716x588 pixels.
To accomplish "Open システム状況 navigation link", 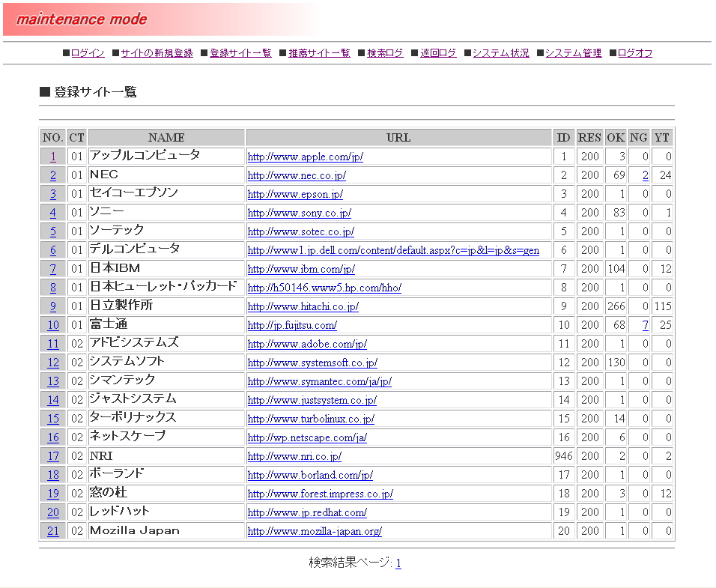I will (x=500, y=53).
